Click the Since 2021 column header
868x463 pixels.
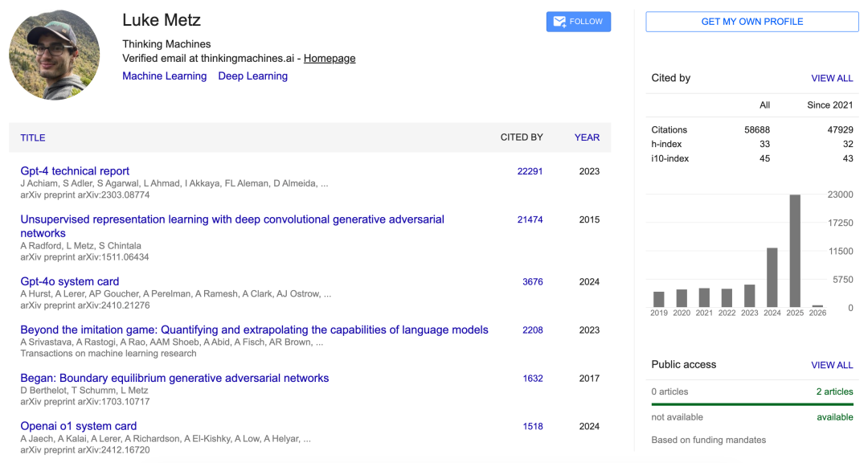[829, 104]
